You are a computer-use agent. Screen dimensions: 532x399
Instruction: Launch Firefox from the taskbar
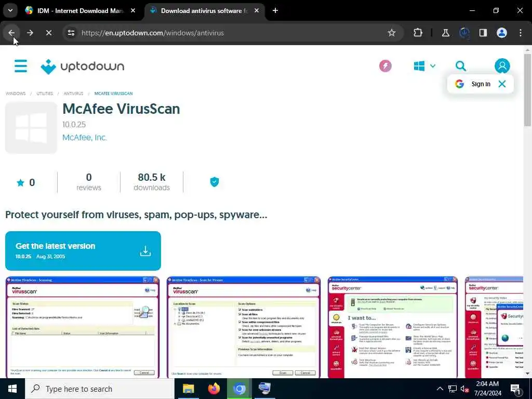[x=214, y=389]
